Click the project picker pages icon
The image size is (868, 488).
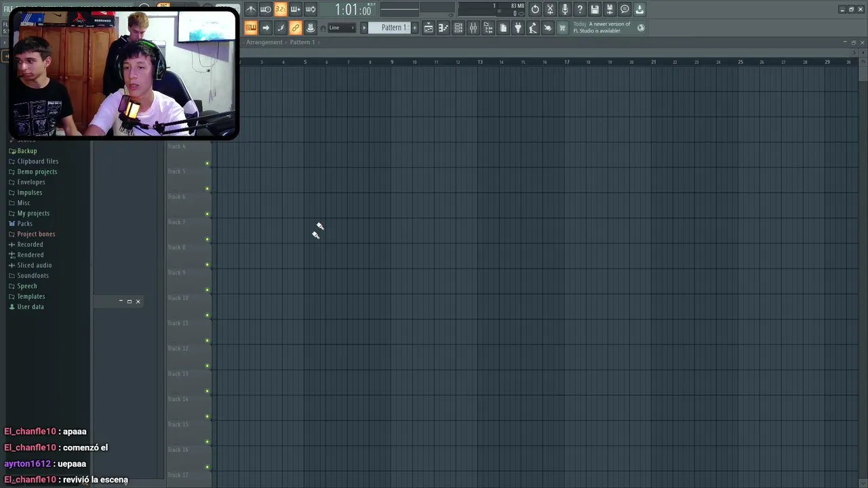pos(503,28)
